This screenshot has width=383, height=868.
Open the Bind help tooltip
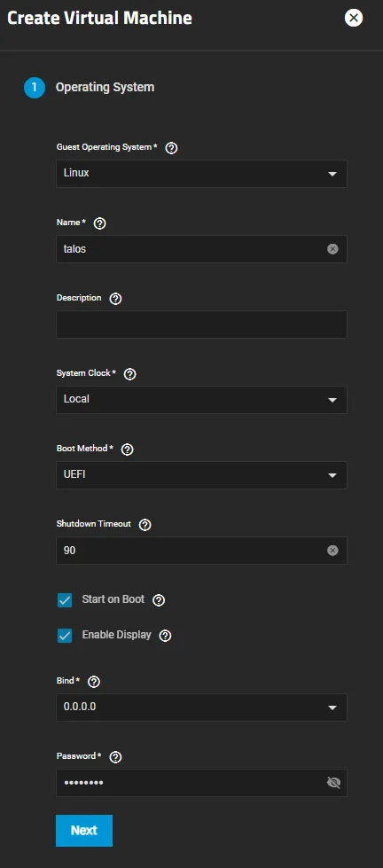[94, 682]
